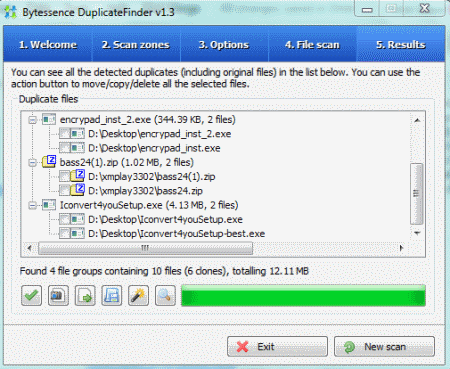Click the 'Found 4 file groups' status text

[164, 271]
